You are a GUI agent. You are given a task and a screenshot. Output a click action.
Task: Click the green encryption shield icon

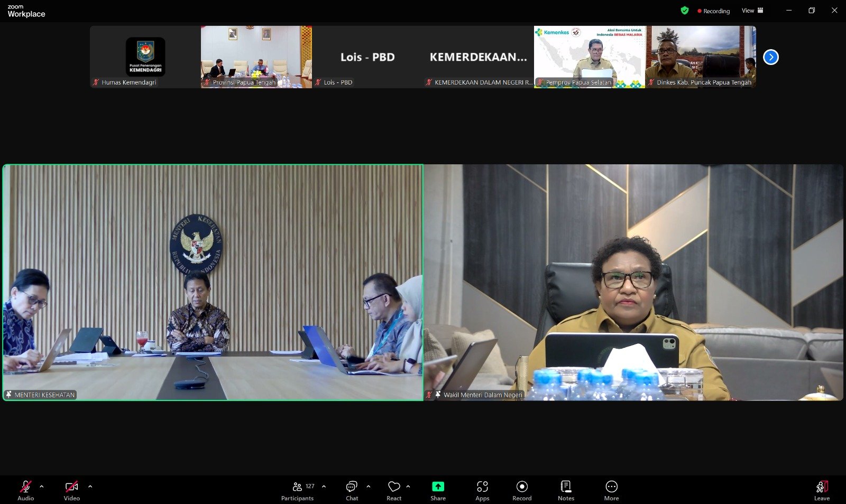(685, 11)
